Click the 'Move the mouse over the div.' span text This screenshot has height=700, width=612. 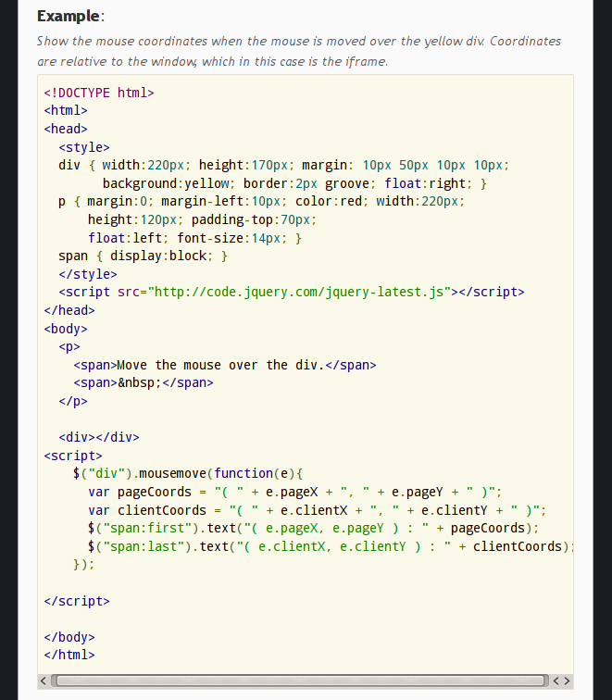(220, 365)
